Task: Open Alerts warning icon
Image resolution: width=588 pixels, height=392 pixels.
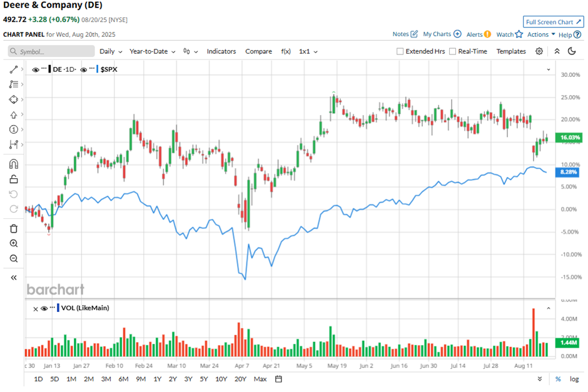Action: (487, 34)
